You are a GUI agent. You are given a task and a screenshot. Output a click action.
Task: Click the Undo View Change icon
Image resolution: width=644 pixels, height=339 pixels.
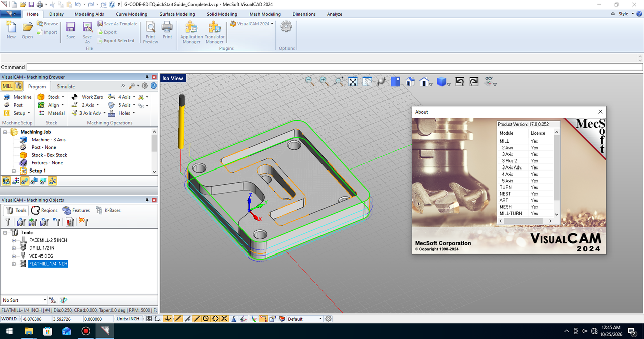[459, 81]
